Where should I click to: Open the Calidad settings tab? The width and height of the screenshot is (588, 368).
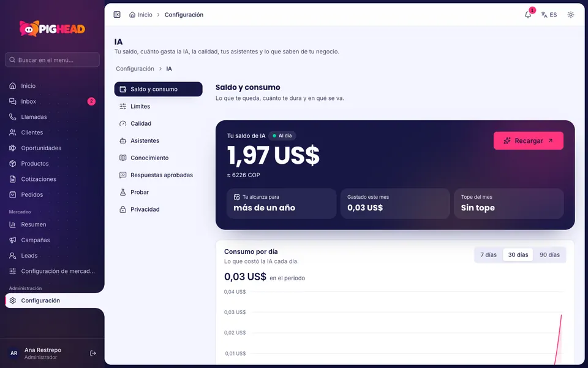tap(158, 123)
